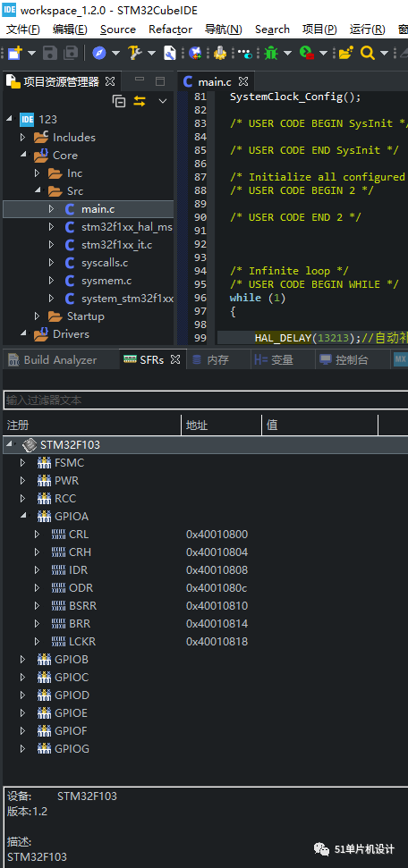This screenshot has height=868, width=408.
Task: Click the yellow chip toolbar icon
Action: [220, 53]
